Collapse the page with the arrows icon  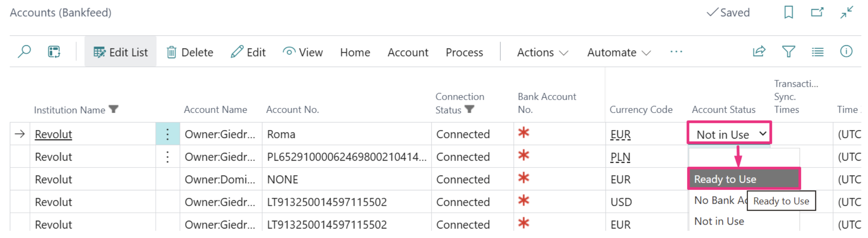pos(846,12)
